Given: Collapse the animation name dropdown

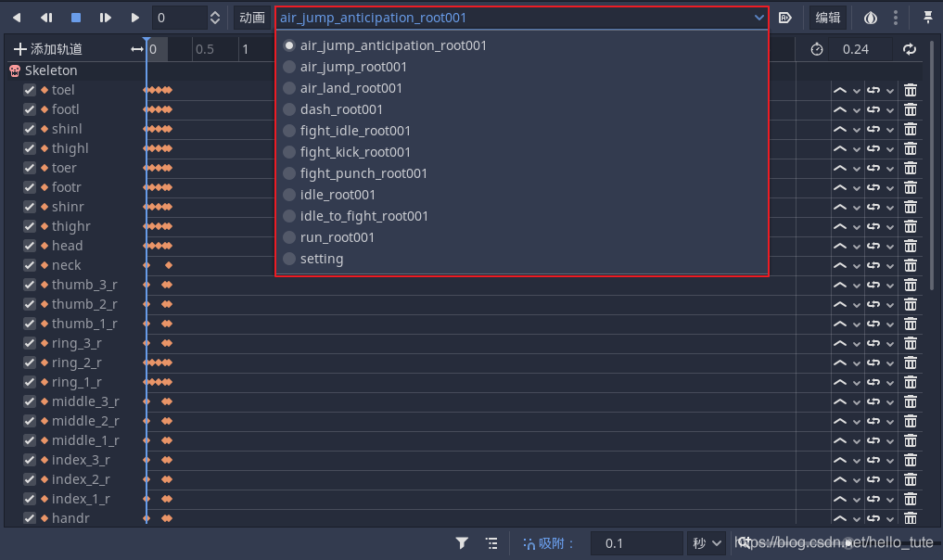Looking at the screenshot, I should (x=521, y=18).
